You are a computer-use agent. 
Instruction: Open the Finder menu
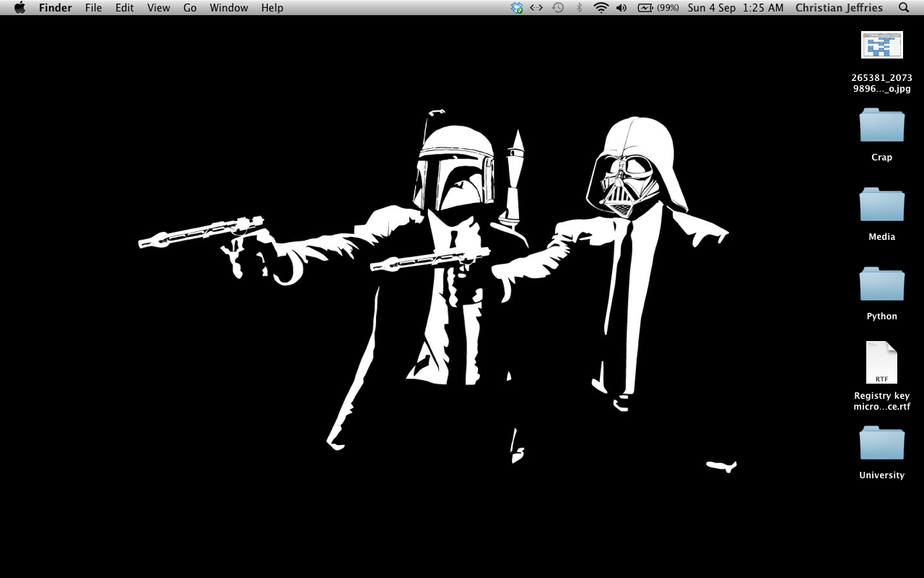55,8
